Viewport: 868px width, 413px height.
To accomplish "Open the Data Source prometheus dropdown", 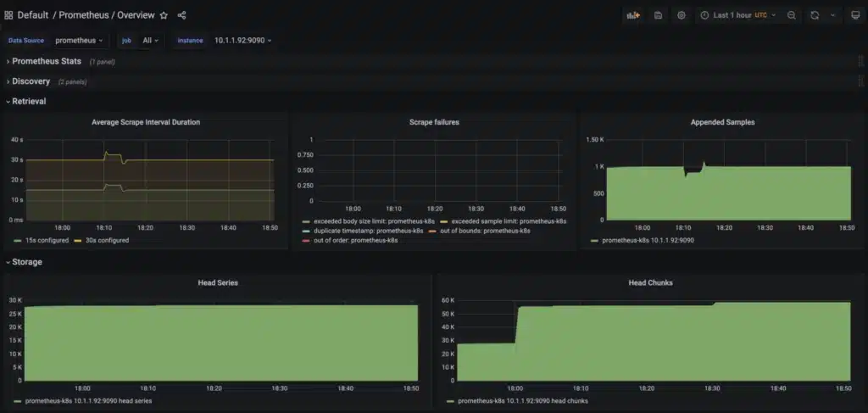I will click(x=79, y=41).
